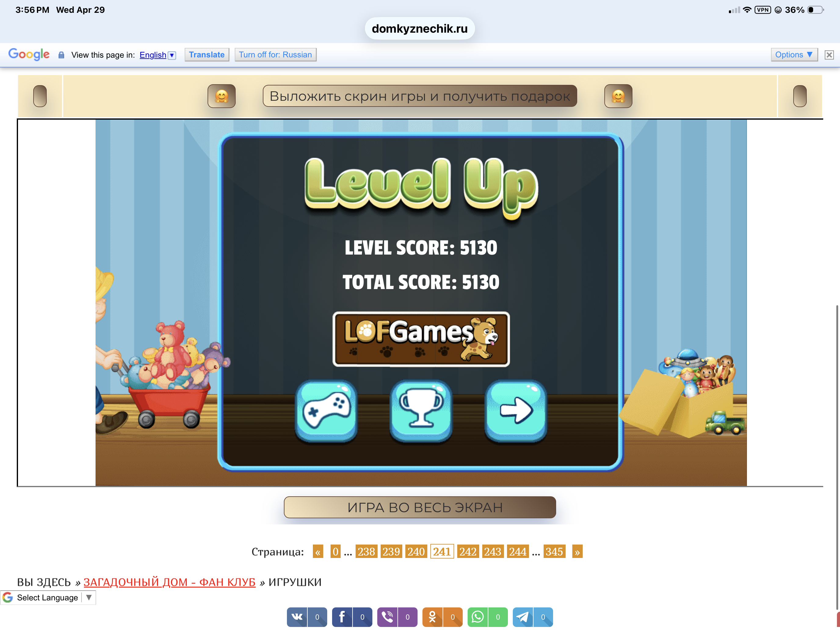This screenshot has width=840, height=630.
Task: Share via Viber icon
Action: [387, 617]
